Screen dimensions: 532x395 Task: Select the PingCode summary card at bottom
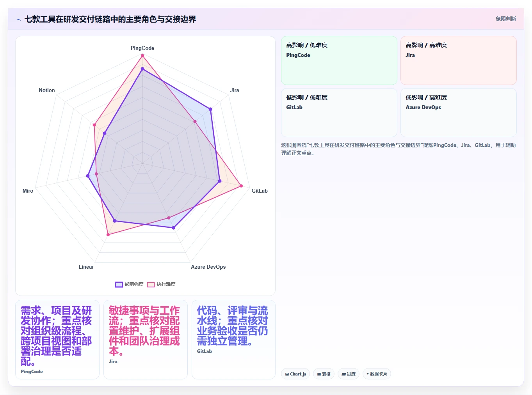(x=57, y=340)
